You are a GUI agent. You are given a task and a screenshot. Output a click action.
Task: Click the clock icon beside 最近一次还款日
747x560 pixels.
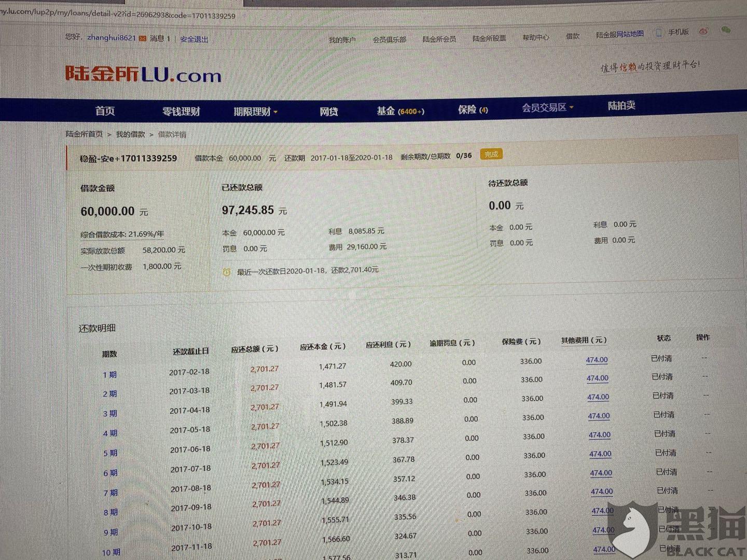(226, 272)
